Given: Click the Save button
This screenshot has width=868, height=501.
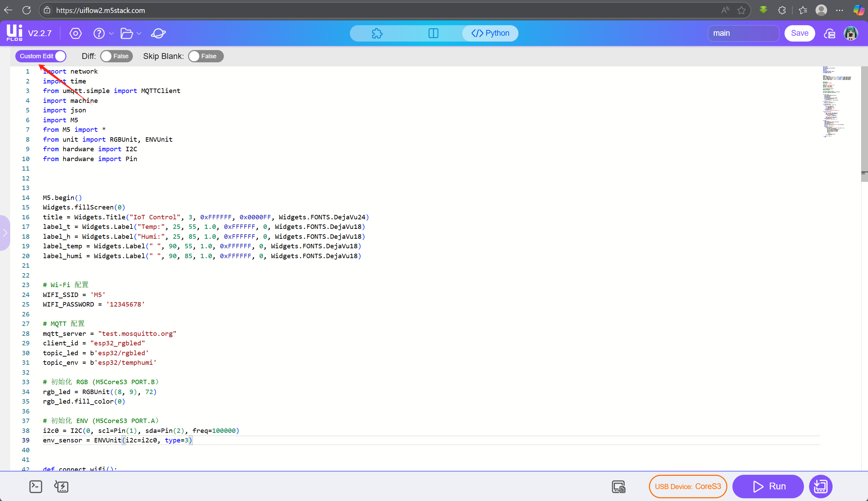Looking at the screenshot, I should (x=800, y=33).
